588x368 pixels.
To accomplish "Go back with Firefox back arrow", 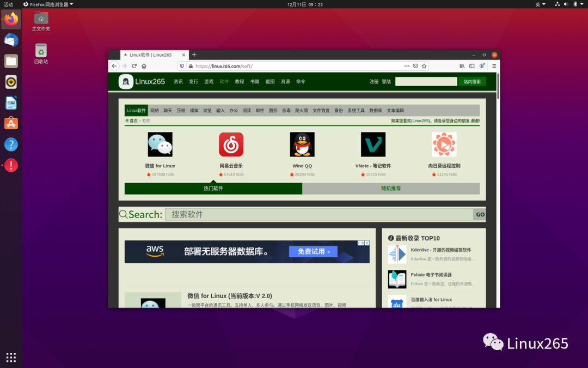I will point(114,66).
